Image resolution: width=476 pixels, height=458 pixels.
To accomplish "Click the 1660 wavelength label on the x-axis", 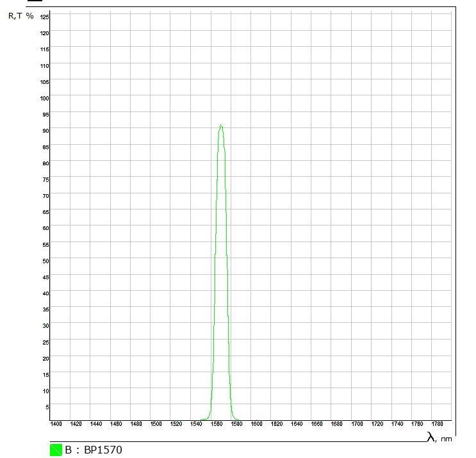I will click(x=317, y=424).
